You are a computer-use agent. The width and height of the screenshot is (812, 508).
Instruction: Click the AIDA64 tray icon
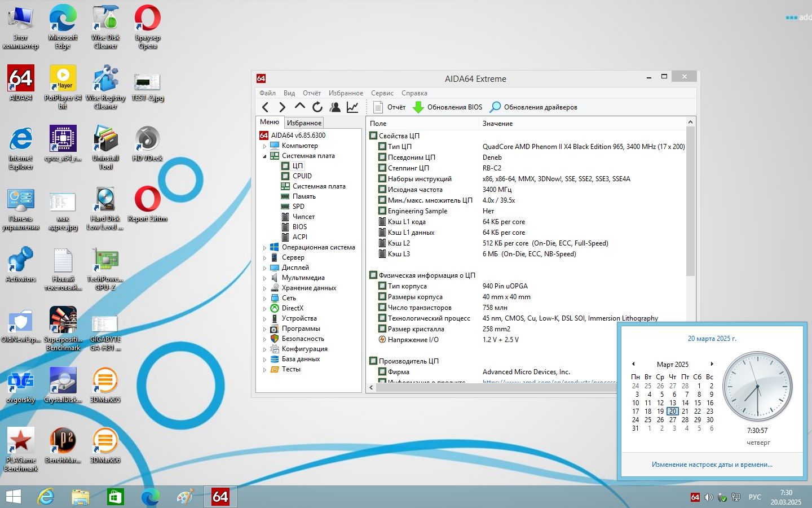[695, 497]
